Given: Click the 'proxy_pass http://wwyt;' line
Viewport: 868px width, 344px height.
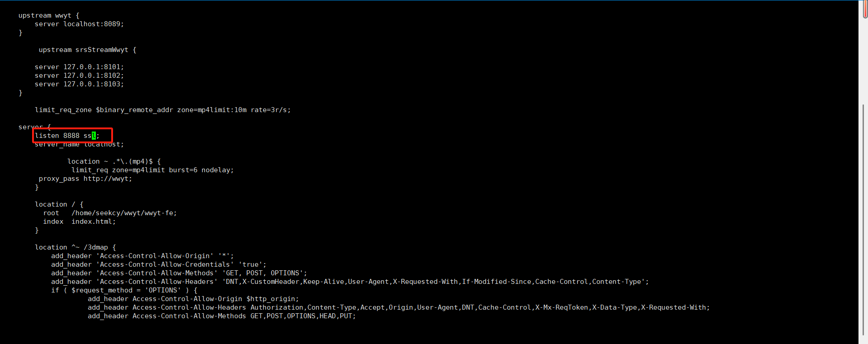Looking at the screenshot, I should pyautogui.click(x=85, y=179).
